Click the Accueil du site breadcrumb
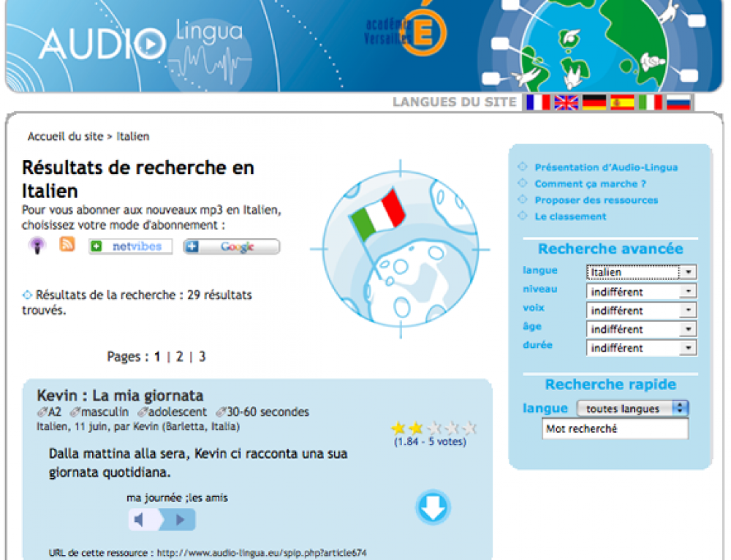This screenshot has height=560, width=731. (66, 137)
